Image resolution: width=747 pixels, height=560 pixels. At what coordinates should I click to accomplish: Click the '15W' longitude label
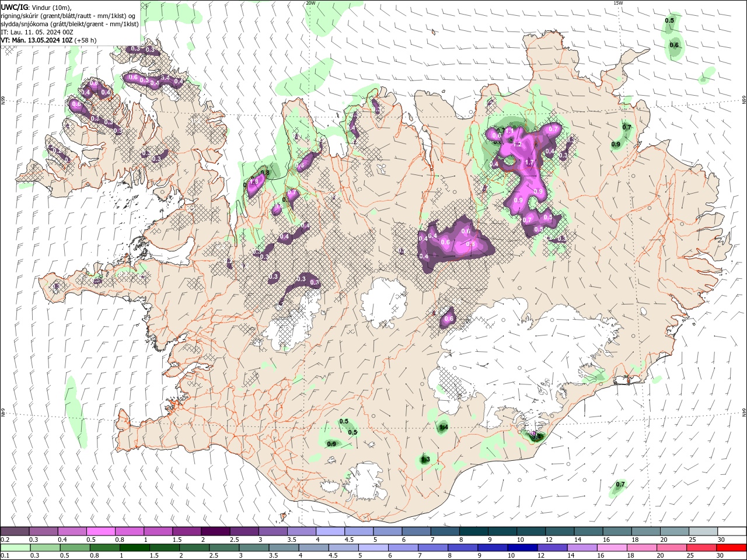click(618, 3)
